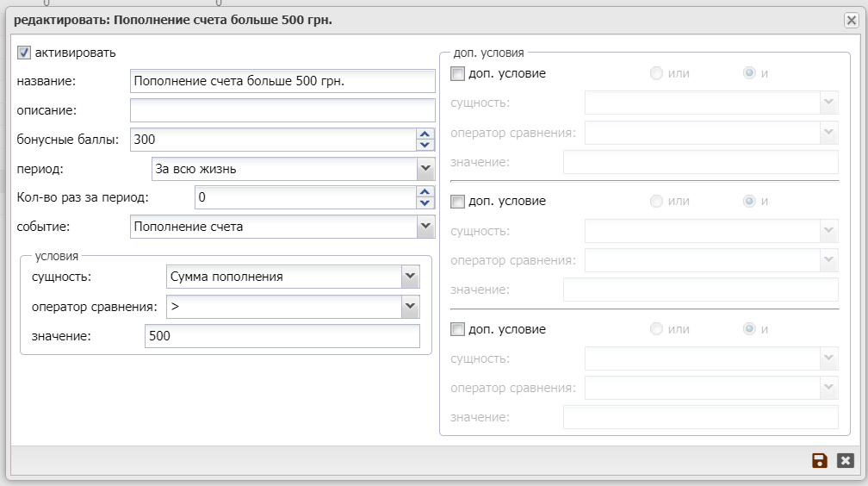This screenshot has width=868, height=486.
Task: Click the название text field
Action: pos(282,81)
